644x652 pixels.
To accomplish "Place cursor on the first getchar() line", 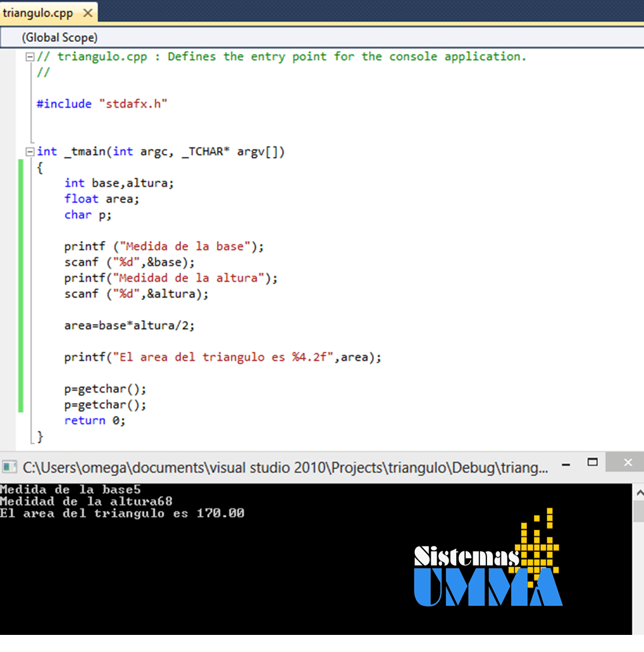I will [x=105, y=389].
